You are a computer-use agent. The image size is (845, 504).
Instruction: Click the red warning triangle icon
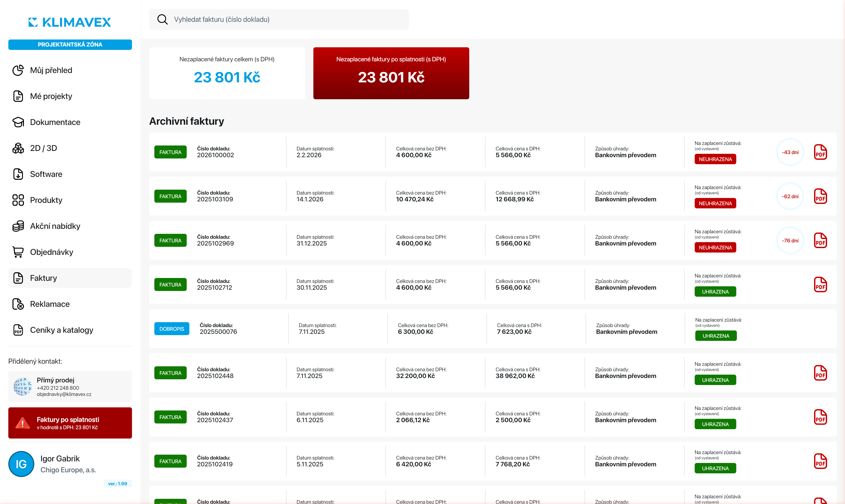coord(23,423)
